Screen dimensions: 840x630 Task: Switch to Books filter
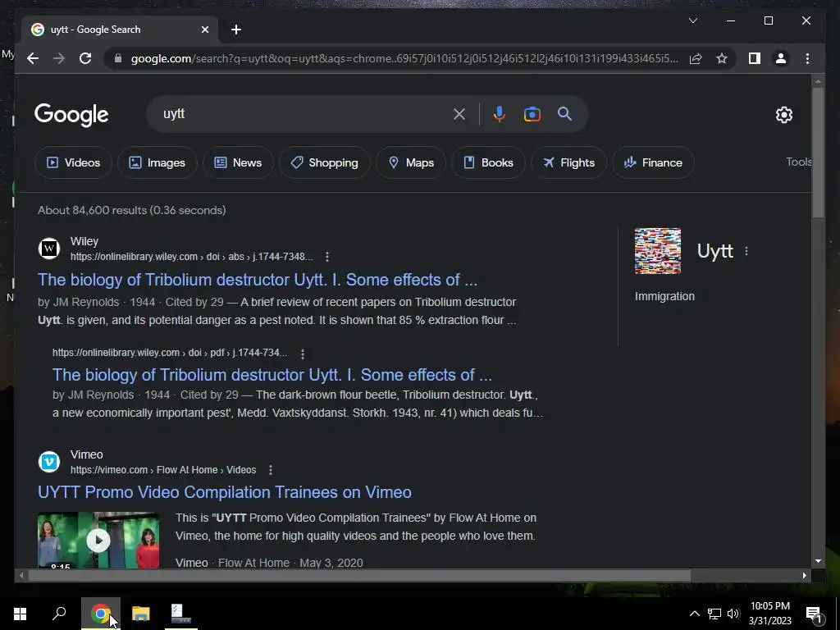click(488, 162)
